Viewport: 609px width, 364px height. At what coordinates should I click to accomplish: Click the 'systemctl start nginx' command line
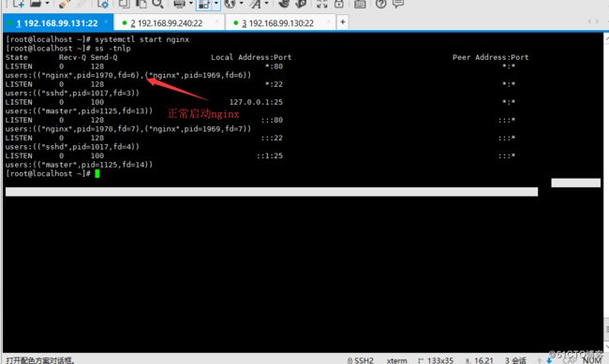141,39
